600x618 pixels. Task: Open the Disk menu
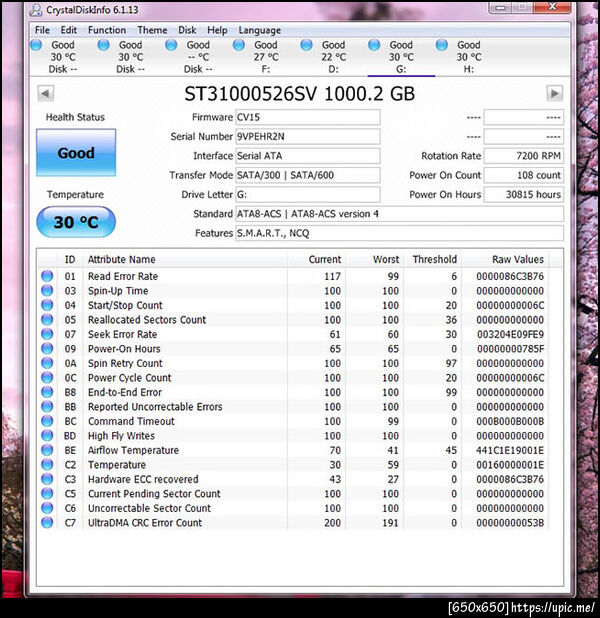coord(187,30)
